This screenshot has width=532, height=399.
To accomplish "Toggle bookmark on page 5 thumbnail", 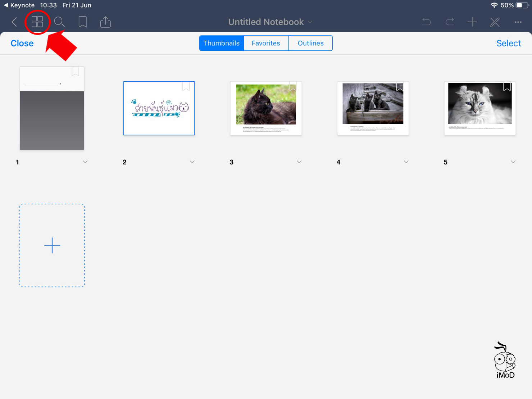I will click(507, 86).
